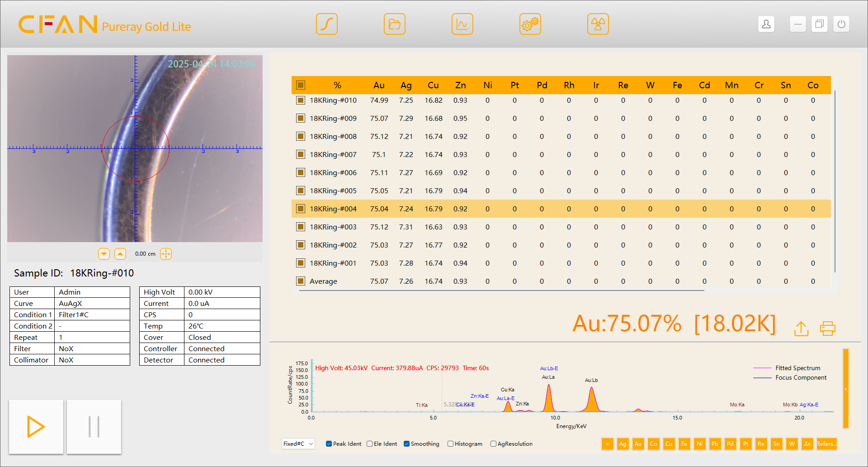The image size is (868, 467).
Task: Click the Pd element button
Action: click(730, 444)
